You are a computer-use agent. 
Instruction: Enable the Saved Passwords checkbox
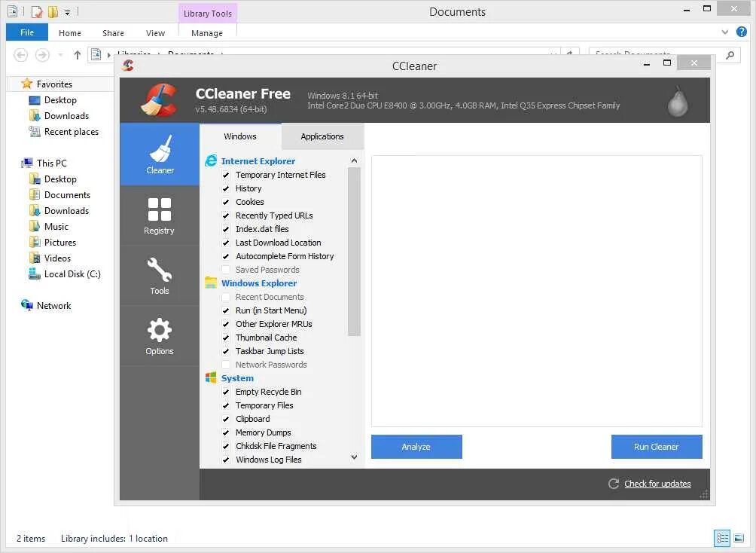click(x=226, y=269)
